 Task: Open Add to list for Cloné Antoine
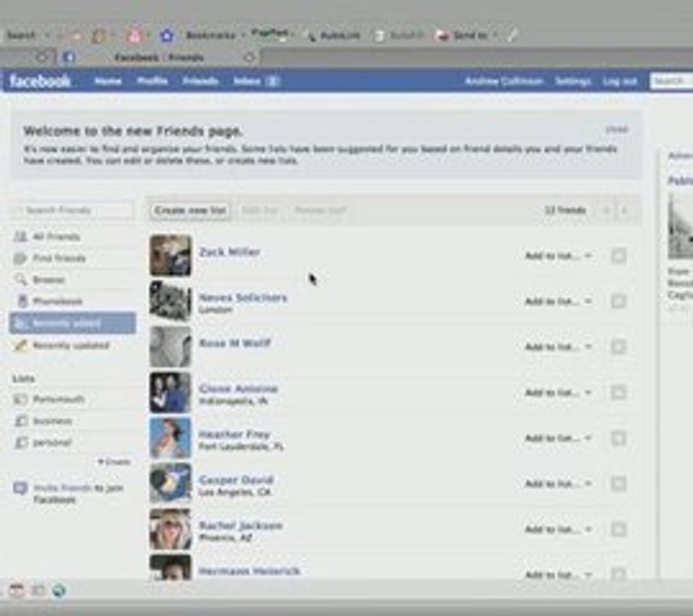click(x=558, y=393)
